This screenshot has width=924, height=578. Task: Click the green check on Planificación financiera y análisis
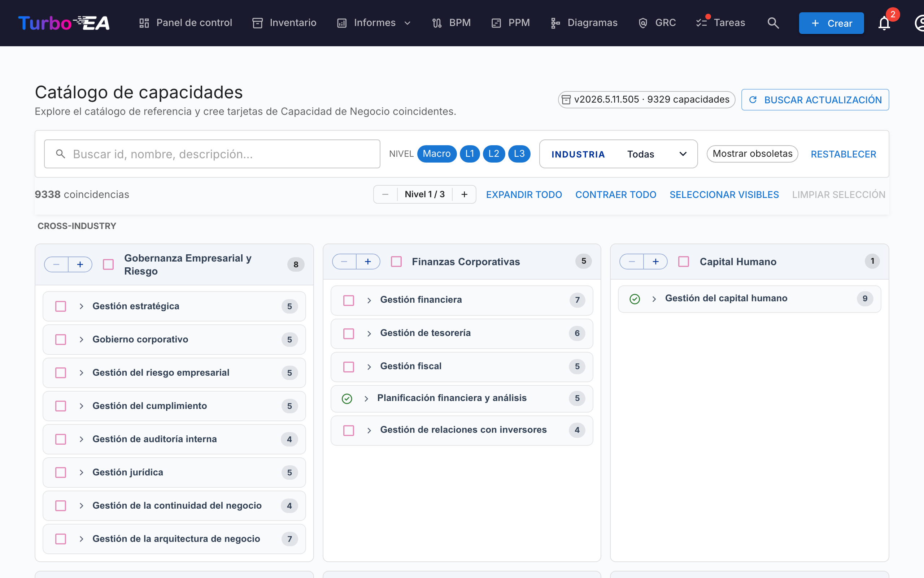347,399
